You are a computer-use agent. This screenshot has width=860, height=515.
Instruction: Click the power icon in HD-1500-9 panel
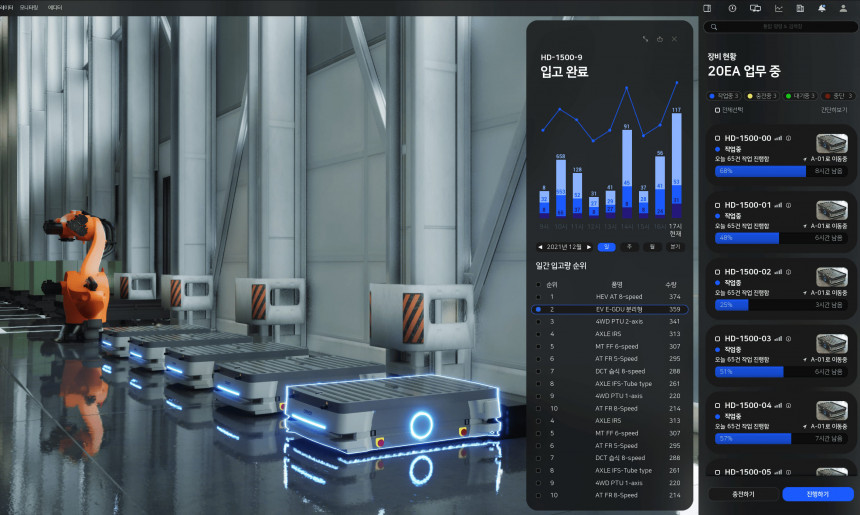click(x=659, y=39)
